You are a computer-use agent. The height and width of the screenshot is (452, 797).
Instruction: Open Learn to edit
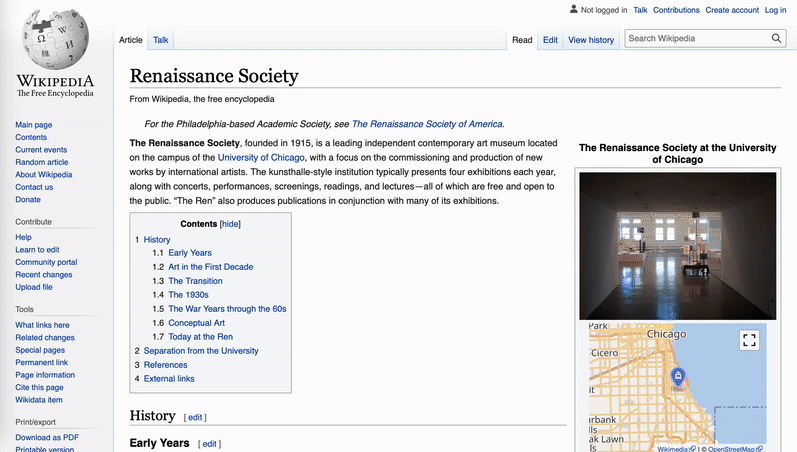(x=37, y=250)
